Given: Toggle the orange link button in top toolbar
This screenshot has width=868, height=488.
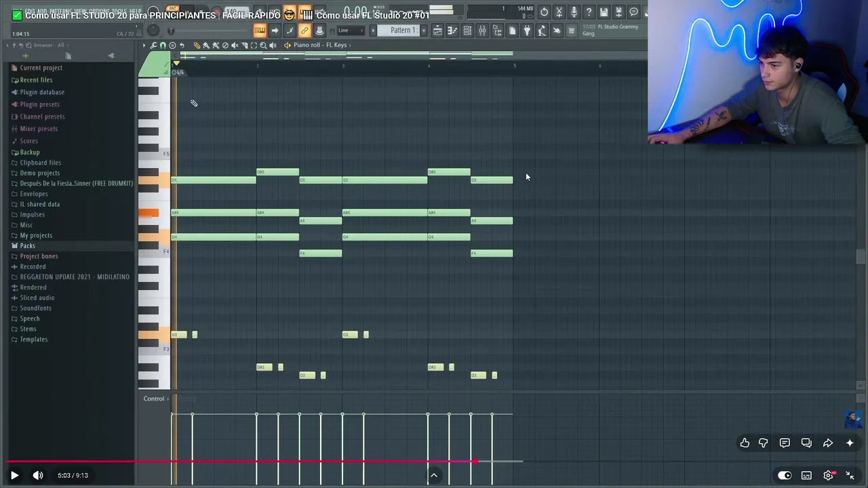Looking at the screenshot, I should (304, 30).
